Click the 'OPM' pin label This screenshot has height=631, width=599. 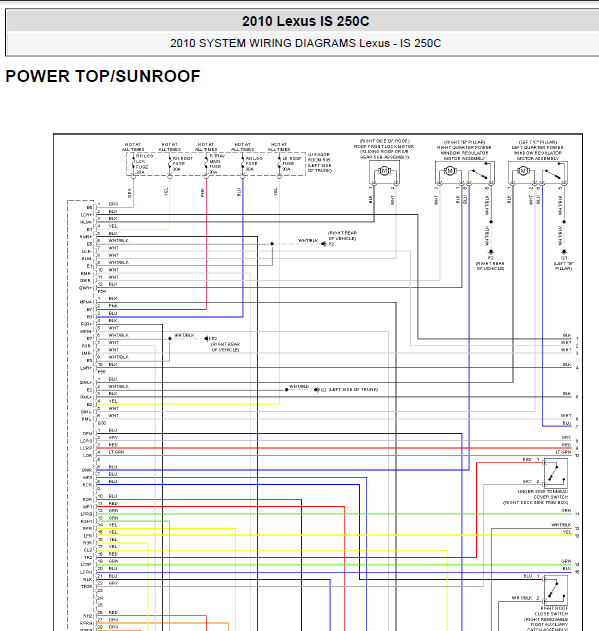click(x=87, y=434)
